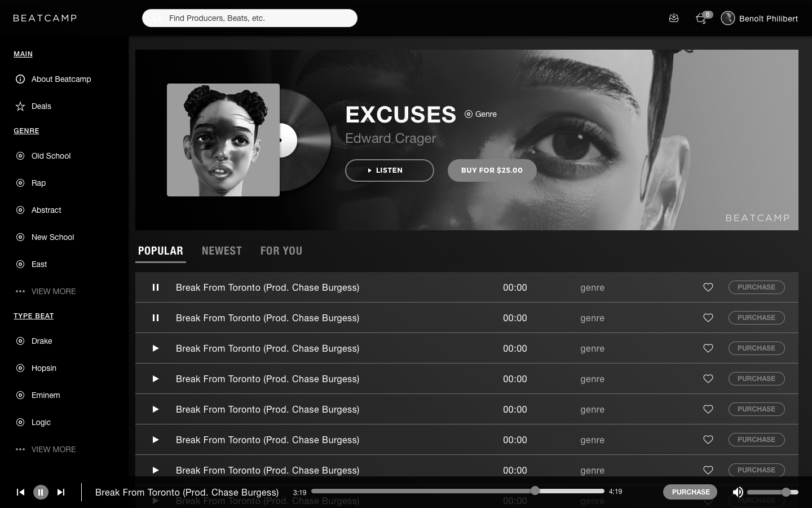The width and height of the screenshot is (812, 508).
Task: Pause the first Break From Toronto track
Action: click(x=156, y=287)
